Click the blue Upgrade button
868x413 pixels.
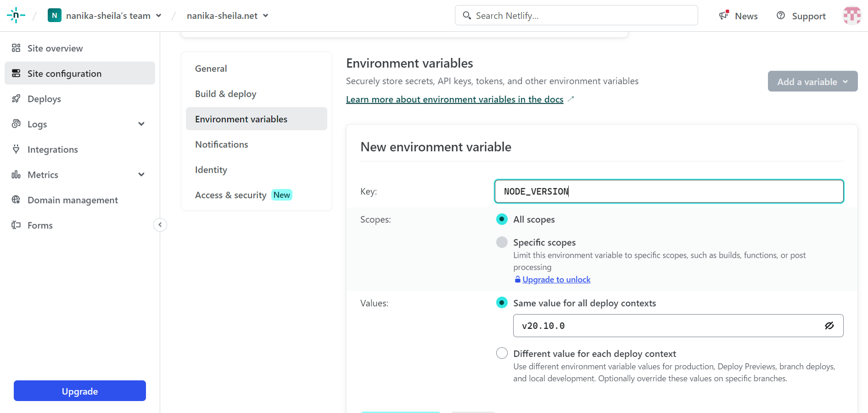click(80, 391)
